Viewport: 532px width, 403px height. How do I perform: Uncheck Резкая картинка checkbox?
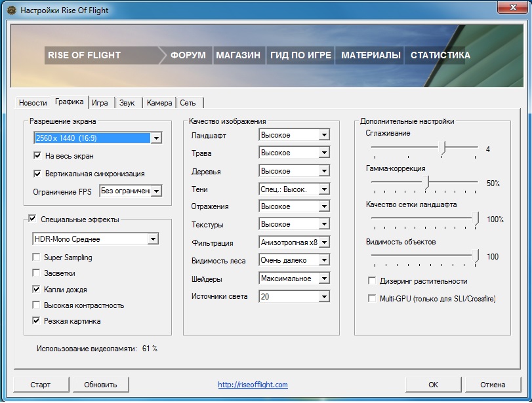(36, 320)
